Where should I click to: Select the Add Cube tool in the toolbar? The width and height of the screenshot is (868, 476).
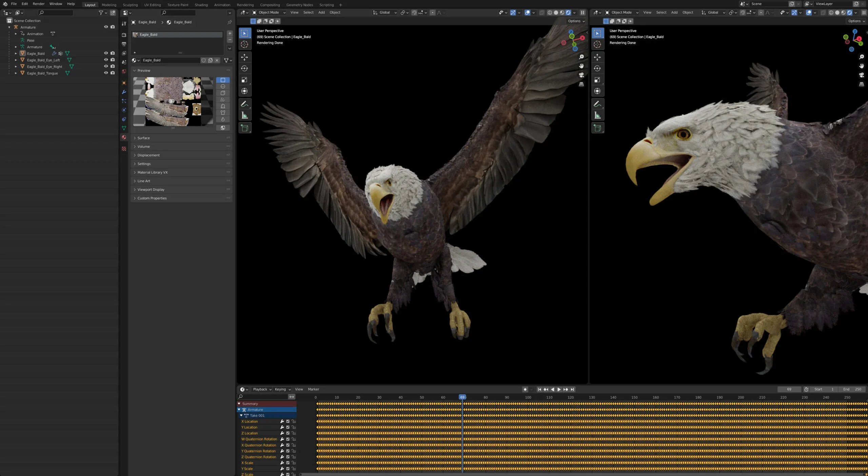[245, 128]
